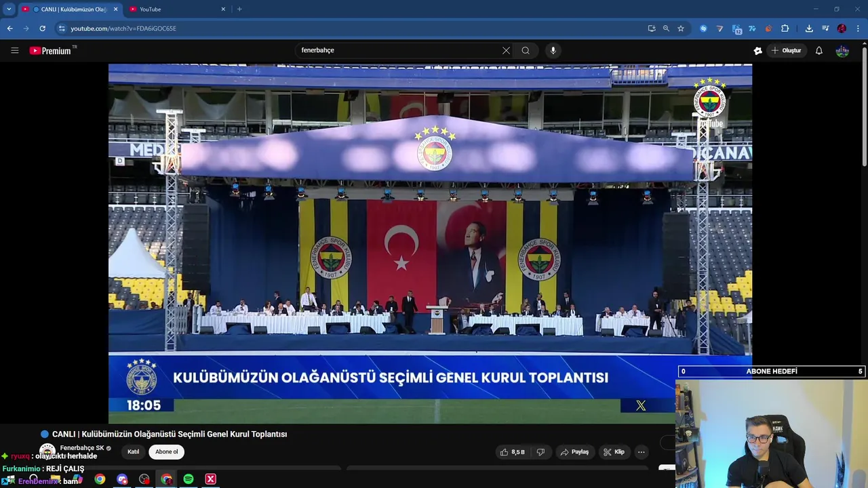Click the sparkle icon left of Oluştur
This screenshot has width=868, height=488.
758,50
